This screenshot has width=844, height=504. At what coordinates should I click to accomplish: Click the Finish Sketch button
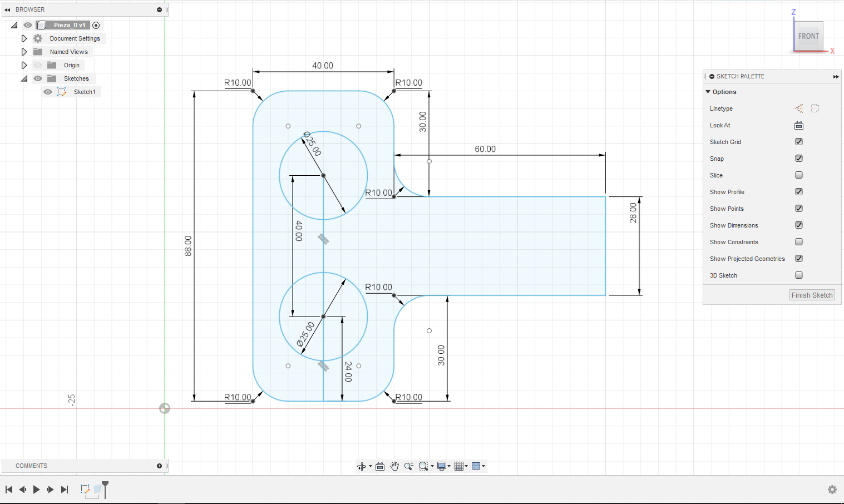click(812, 295)
